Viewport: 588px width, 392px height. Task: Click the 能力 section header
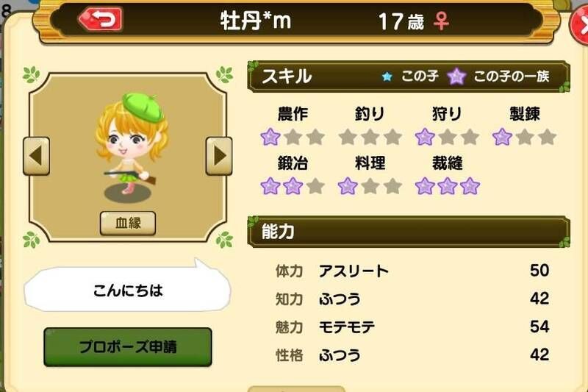[409, 232]
